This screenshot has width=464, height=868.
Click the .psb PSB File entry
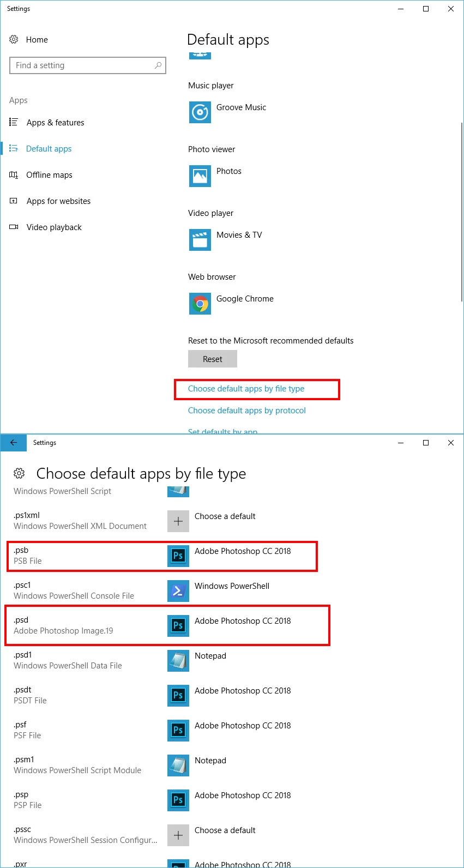[x=28, y=556]
